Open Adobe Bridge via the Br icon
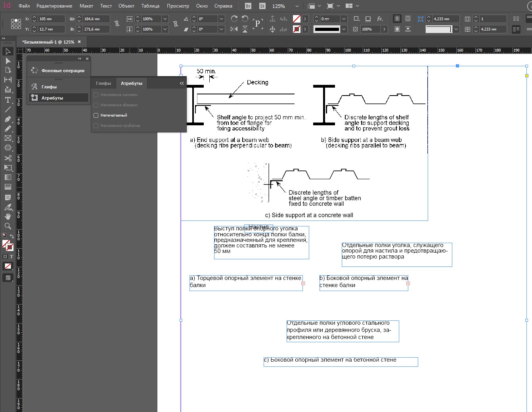Viewport: 532px width, 412px height. [x=248, y=6]
